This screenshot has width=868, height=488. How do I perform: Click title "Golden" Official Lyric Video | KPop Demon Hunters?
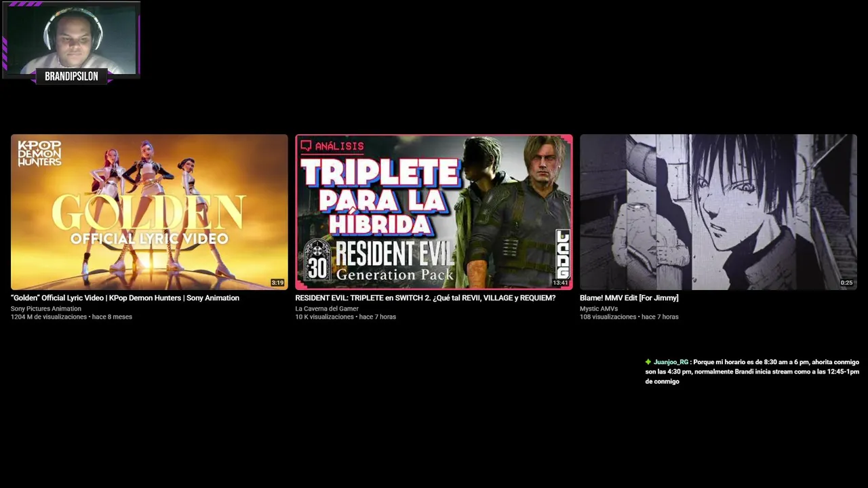(x=125, y=298)
